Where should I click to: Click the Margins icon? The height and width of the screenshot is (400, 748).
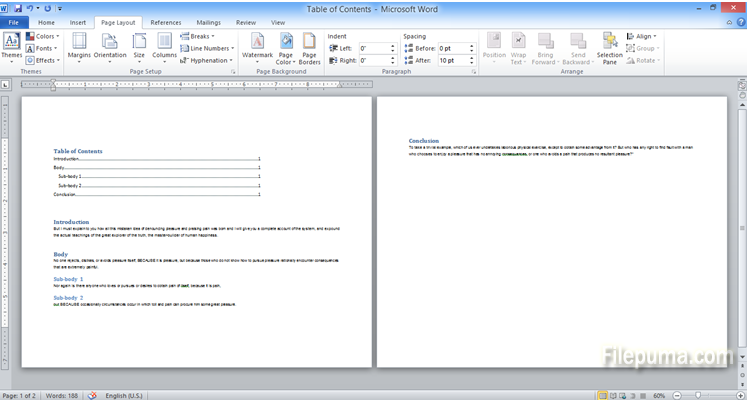(x=79, y=47)
